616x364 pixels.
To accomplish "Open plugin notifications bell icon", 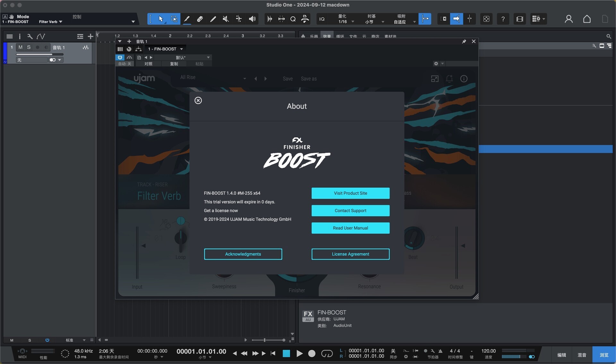I will pyautogui.click(x=449, y=79).
